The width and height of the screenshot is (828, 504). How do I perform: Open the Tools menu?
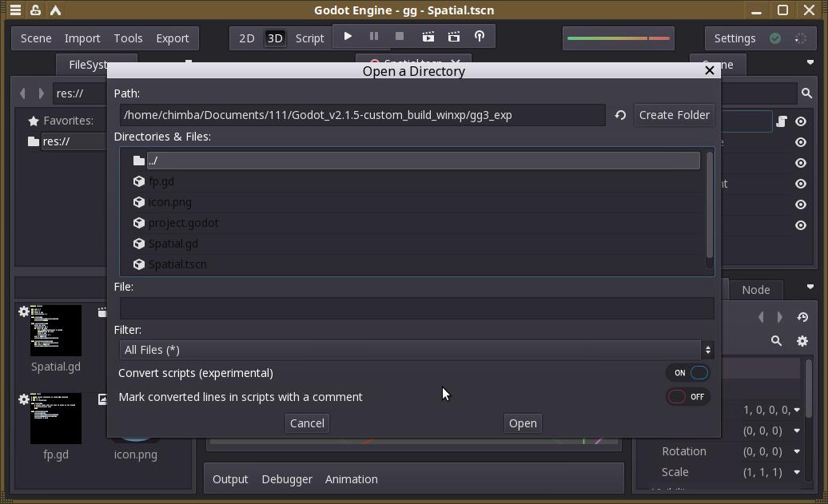point(129,38)
